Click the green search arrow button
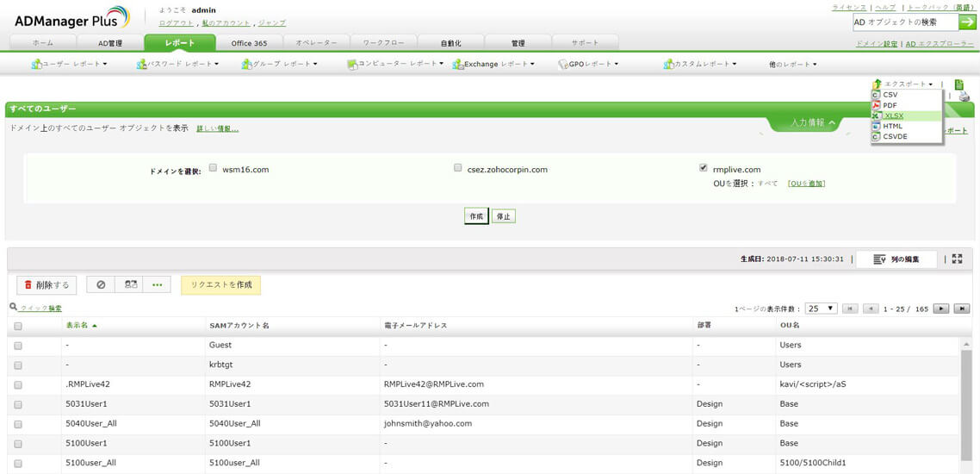This screenshot has width=980, height=474. point(966,22)
